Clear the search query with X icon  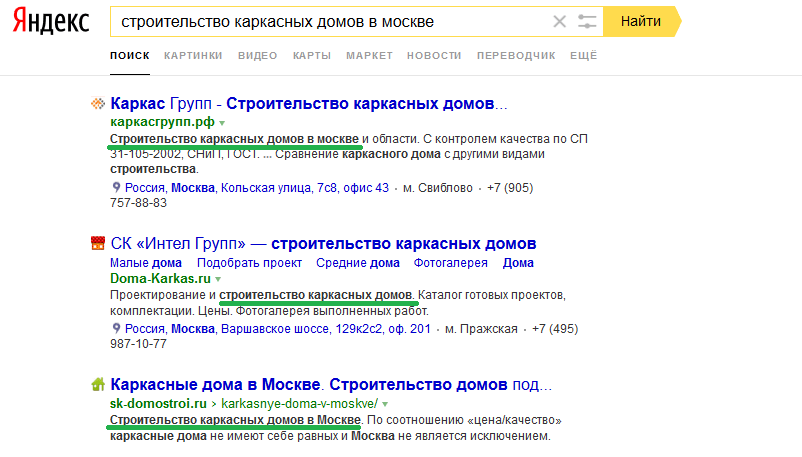point(559,21)
